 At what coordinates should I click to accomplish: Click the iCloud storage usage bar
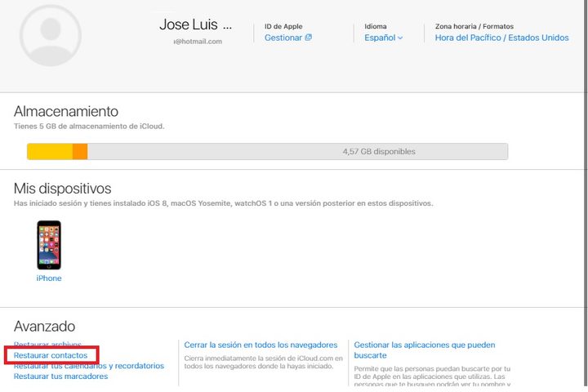pos(267,151)
